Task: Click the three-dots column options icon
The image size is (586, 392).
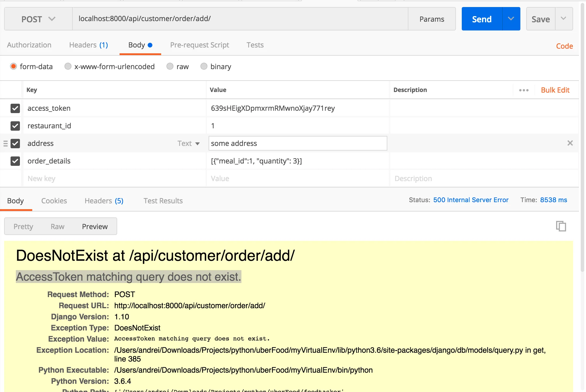Action: [x=524, y=90]
